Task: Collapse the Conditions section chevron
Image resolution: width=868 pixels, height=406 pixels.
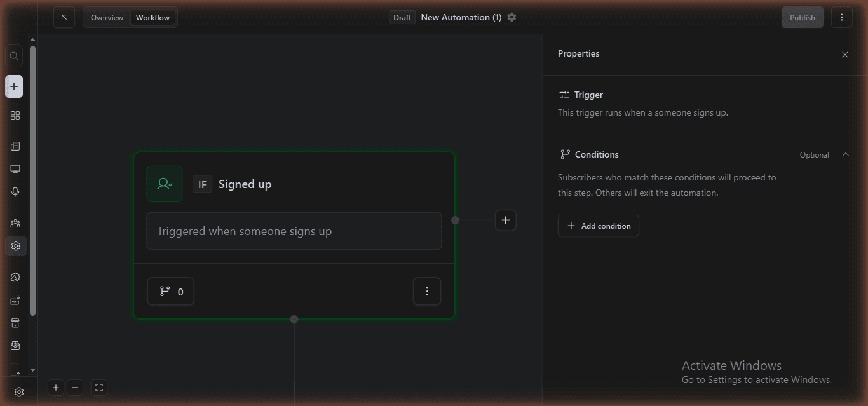Action: coord(845,154)
